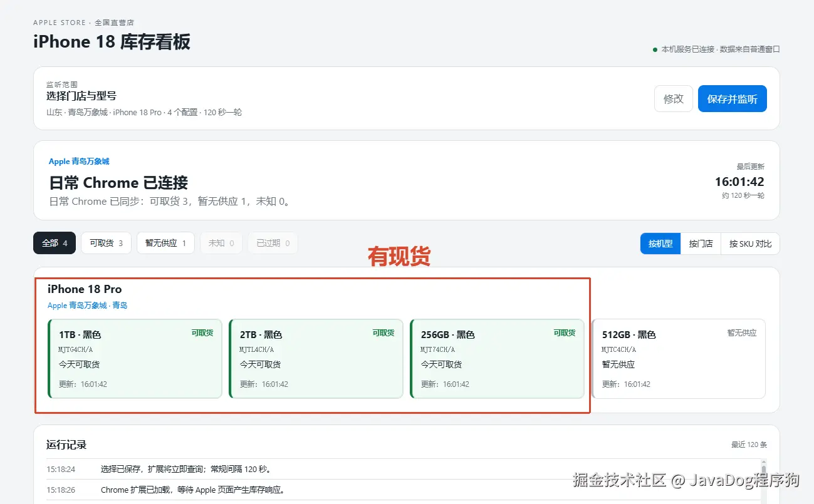The height and width of the screenshot is (504, 814).
Task: Click last update time 16:01:42
Action: [x=739, y=182]
